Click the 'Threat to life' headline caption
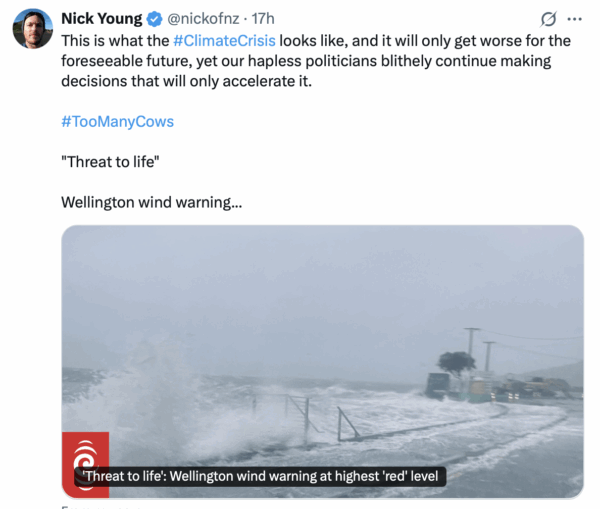The width and height of the screenshot is (600, 509). tap(260, 476)
